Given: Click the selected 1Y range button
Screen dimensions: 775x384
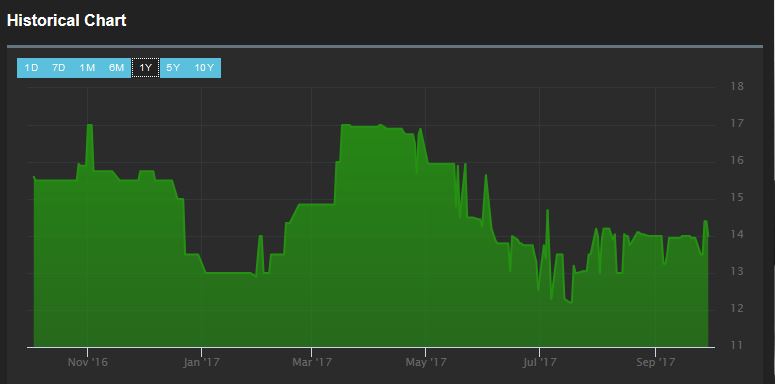Looking at the screenshot, I should (x=145, y=68).
